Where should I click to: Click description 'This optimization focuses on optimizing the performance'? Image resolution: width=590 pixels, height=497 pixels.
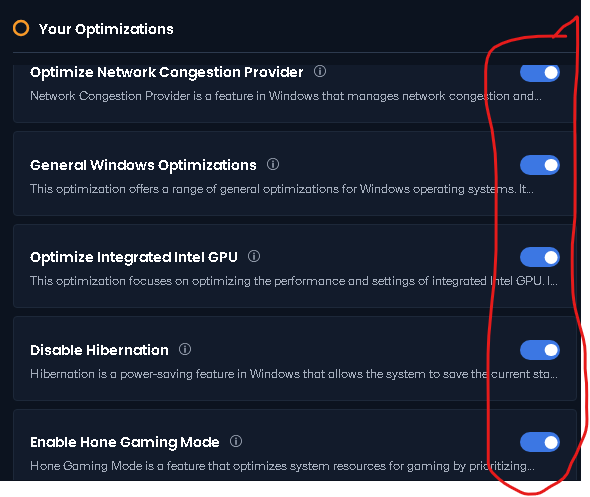(294, 281)
